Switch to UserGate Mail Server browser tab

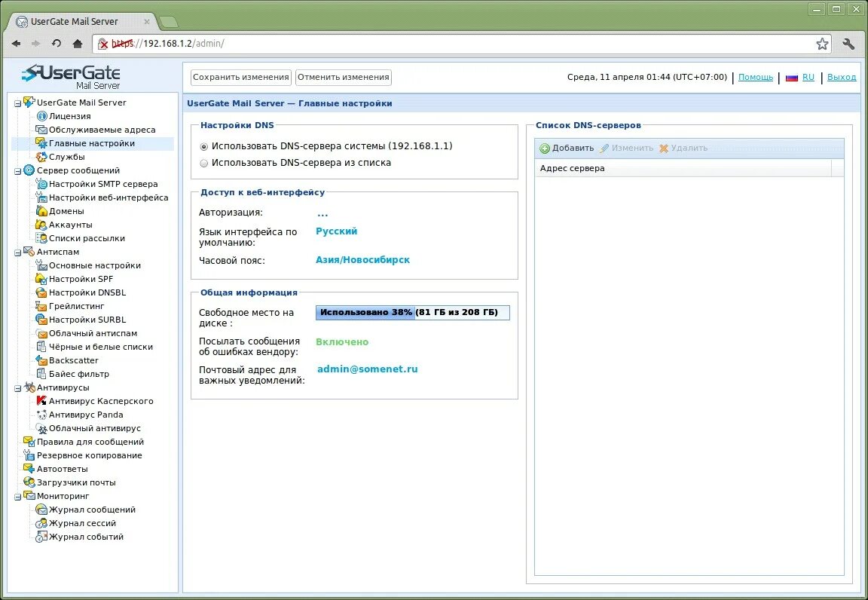(83, 22)
